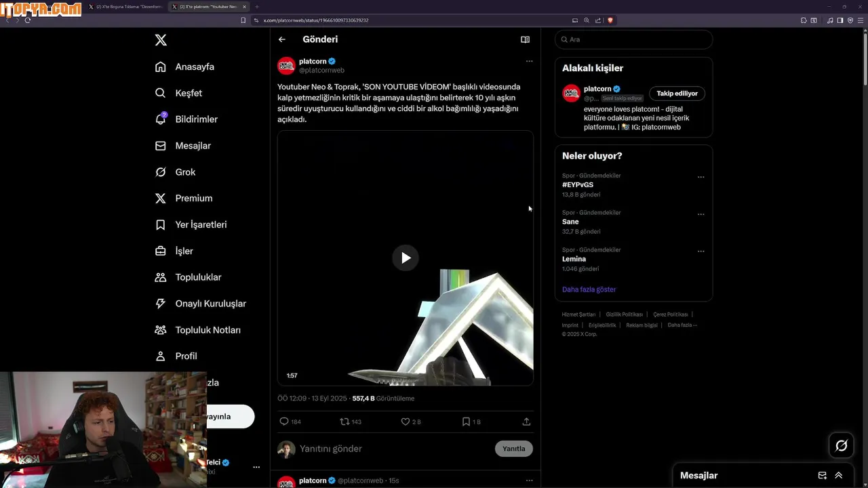This screenshot has height=488, width=868.
Task: Click the Takip ediliyor button
Action: point(677,94)
